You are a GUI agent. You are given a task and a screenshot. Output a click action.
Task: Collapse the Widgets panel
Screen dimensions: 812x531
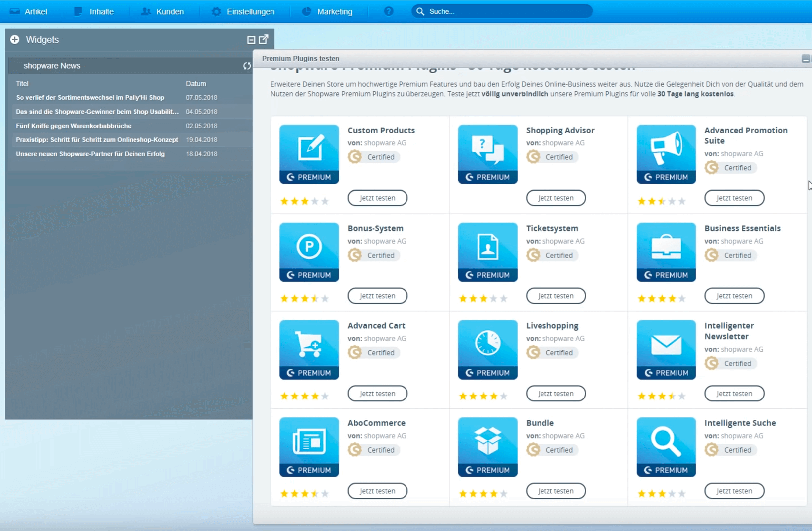[x=251, y=39]
